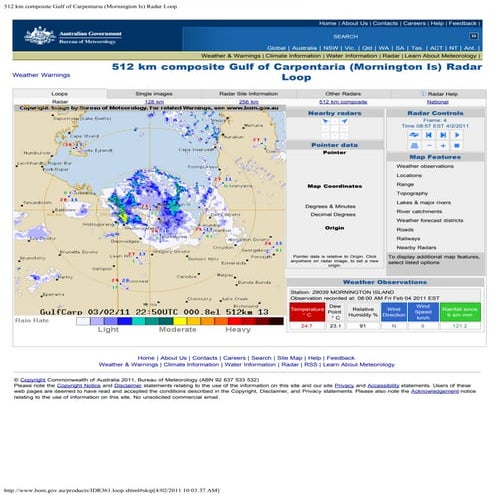Stop the radar loop
495x495 pixels.
tap(457, 146)
